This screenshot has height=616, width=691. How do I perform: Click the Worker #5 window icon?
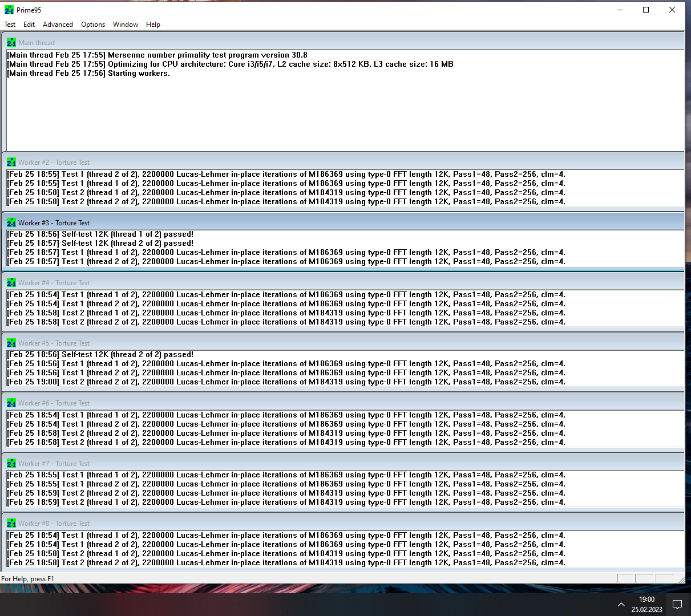(x=11, y=343)
